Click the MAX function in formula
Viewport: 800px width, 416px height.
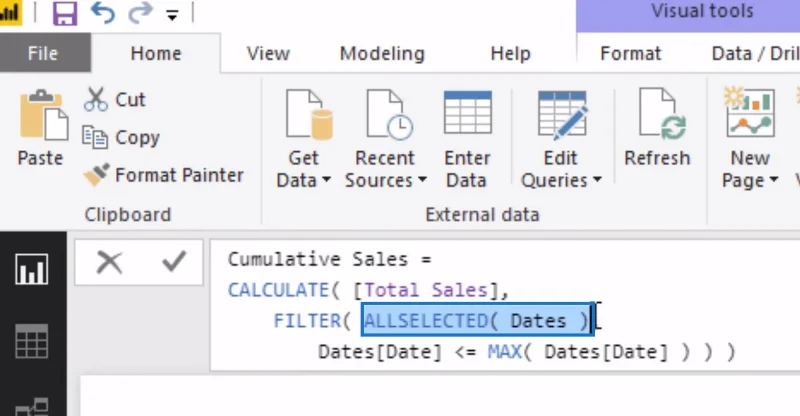click(505, 352)
